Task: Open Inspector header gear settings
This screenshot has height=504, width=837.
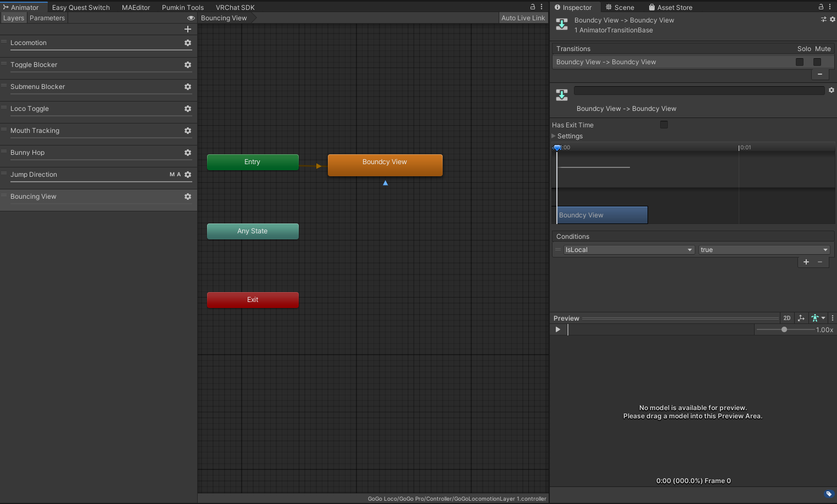Action: tap(833, 19)
